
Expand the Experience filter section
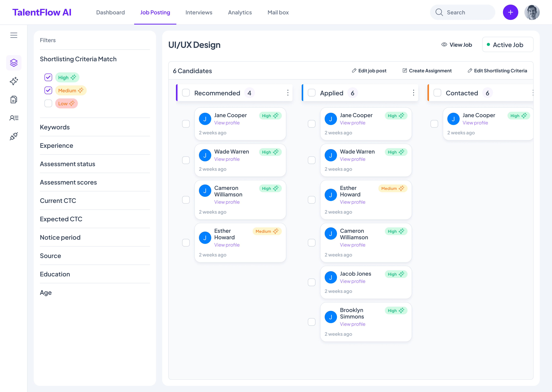[x=57, y=146]
